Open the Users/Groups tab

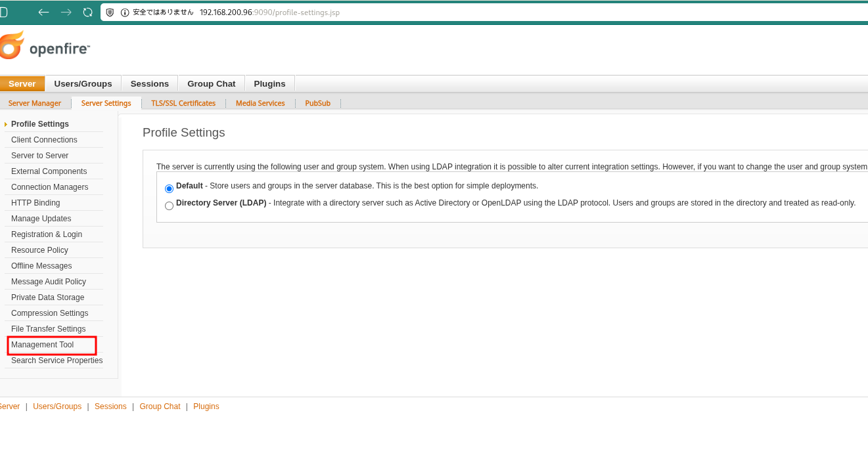(83, 83)
